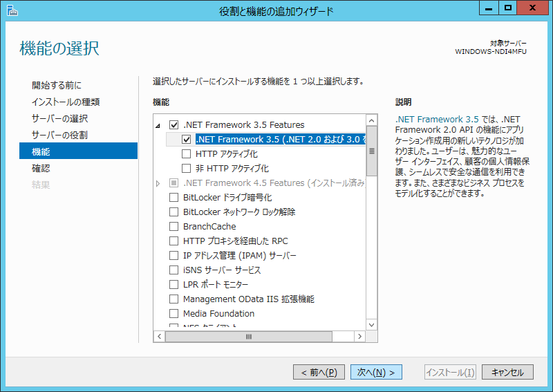
Task: Expand the .NET Framework 4.5 Features node
Action: pos(158,183)
